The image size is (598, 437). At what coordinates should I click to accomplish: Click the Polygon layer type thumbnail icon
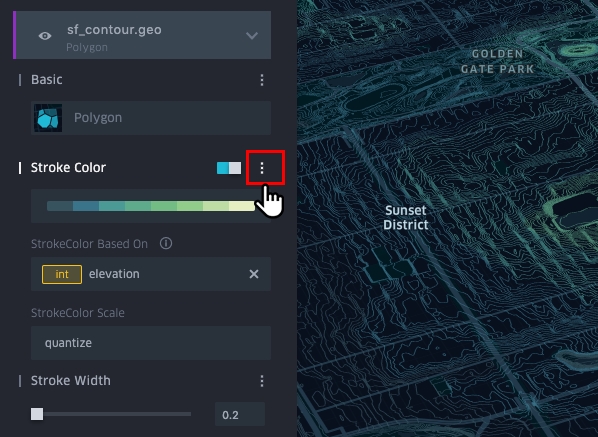[48, 118]
